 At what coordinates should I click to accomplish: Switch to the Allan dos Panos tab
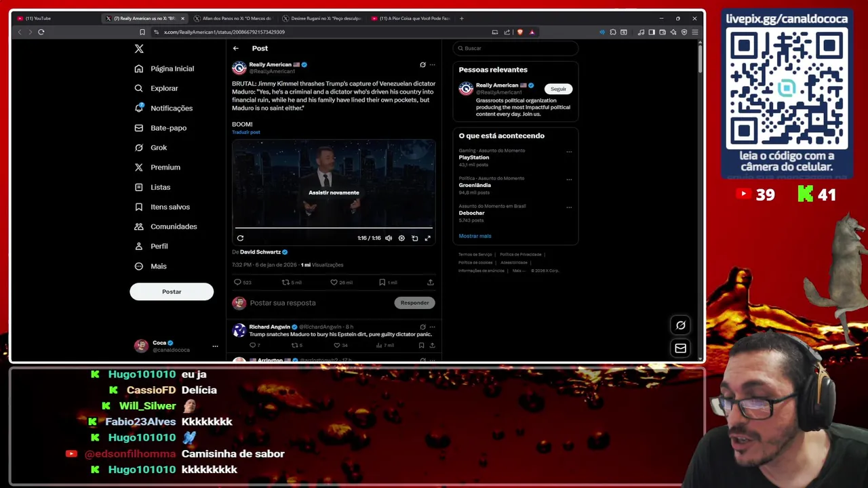point(233,18)
